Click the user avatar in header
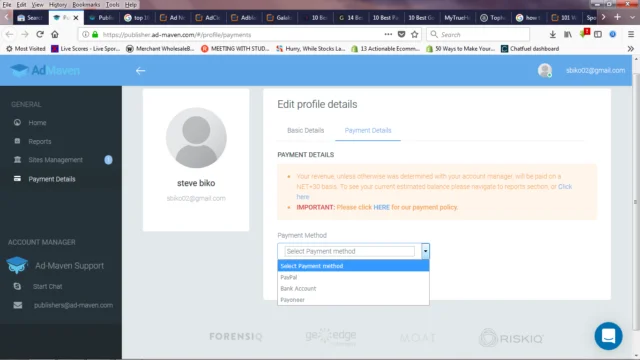This screenshot has height=360, width=640. [x=544, y=70]
